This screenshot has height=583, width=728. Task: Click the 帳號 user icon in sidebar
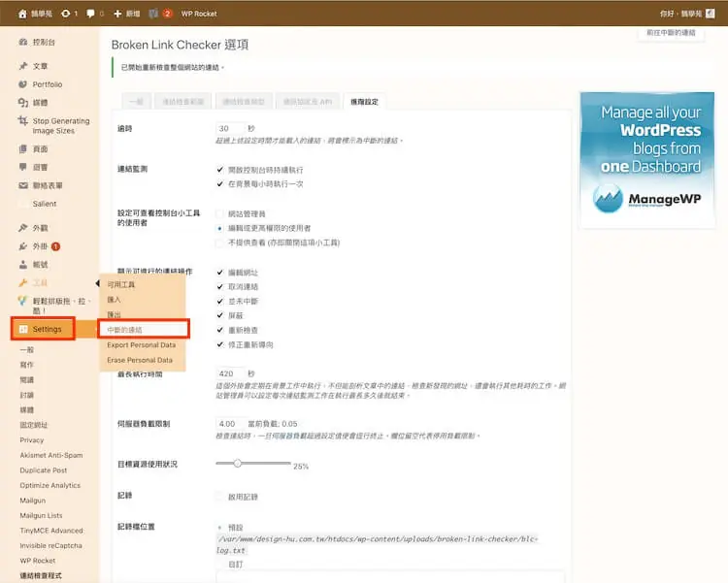pos(22,265)
